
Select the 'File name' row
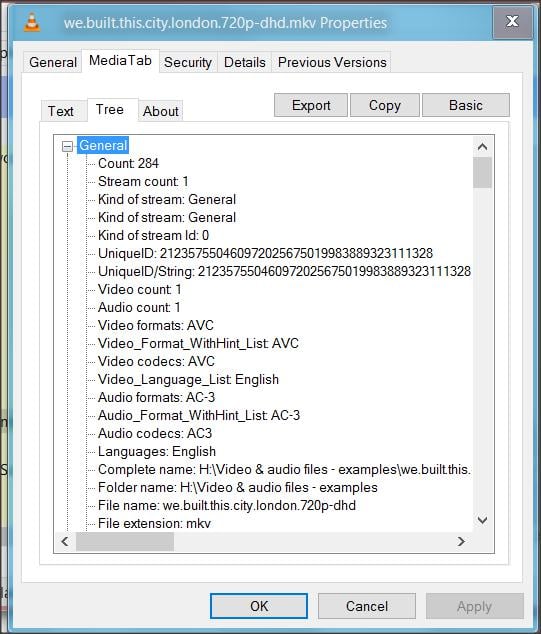click(x=227, y=505)
